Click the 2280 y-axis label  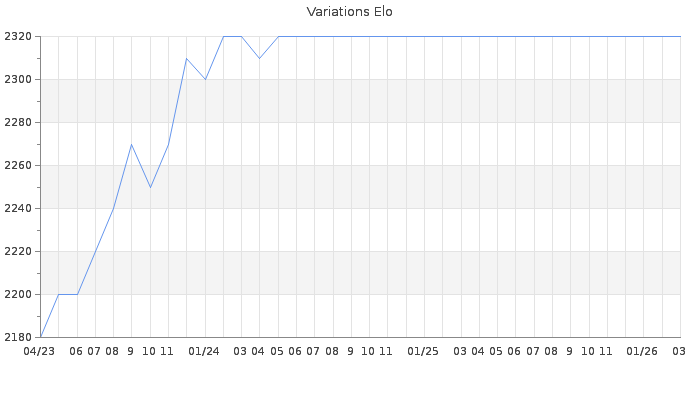pyautogui.click(x=18, y=122)
